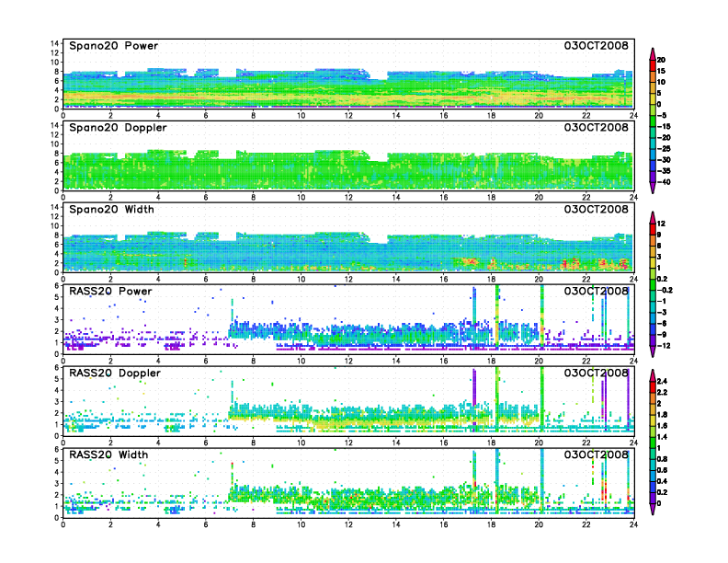Pick the 2.4 label on the lowest colorbar
Screen dimensions: 728x563
pyautogui.click(x=673, y=380)
